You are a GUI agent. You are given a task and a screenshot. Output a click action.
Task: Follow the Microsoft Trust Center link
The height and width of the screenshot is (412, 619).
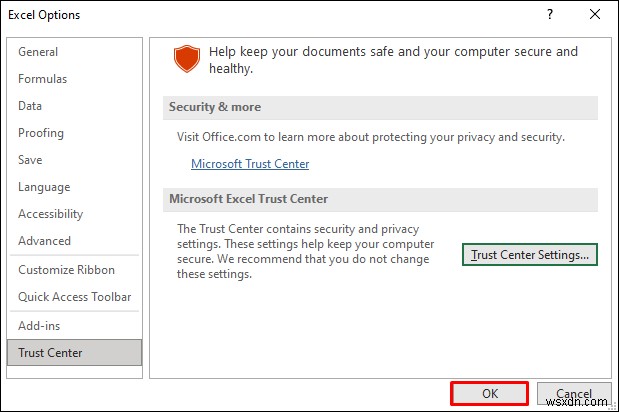[250, 164]
